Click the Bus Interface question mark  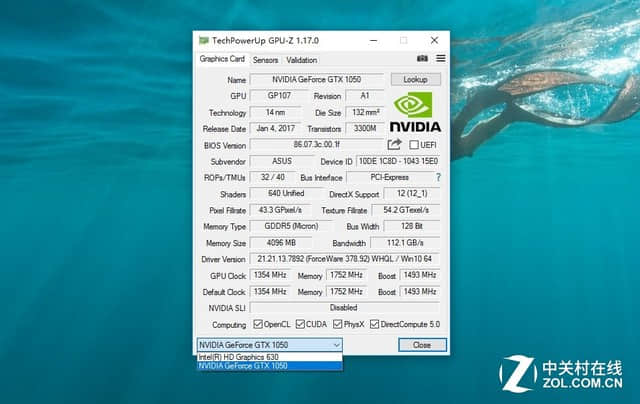pos(438,178)
